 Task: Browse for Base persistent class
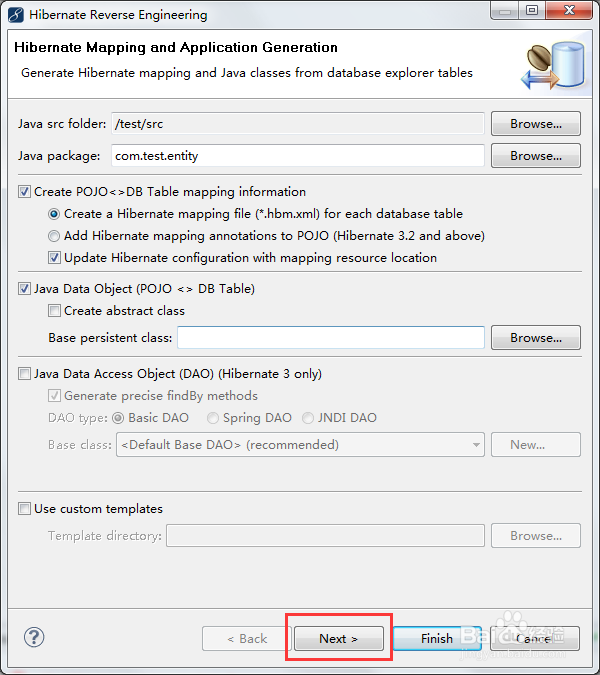tap(536, 338)
